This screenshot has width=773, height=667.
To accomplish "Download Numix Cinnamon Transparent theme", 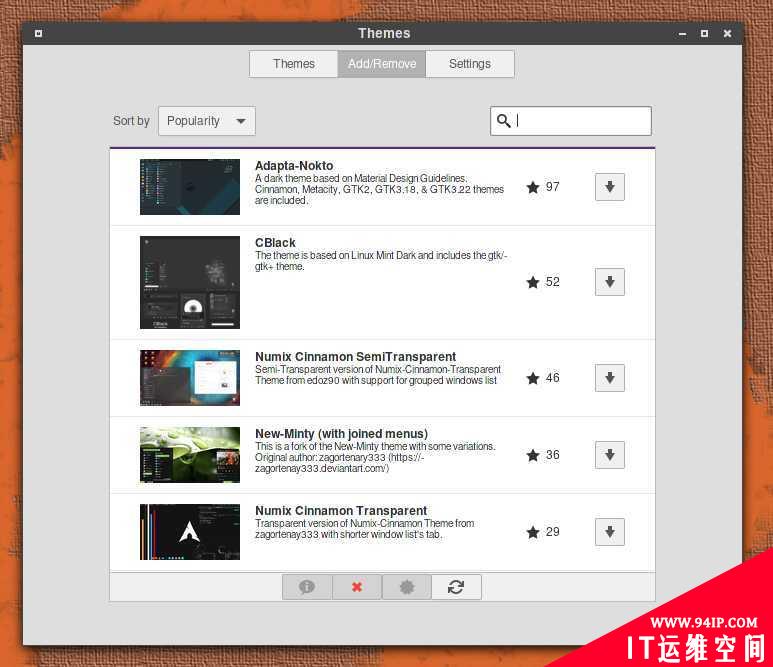I will (610, 532).
